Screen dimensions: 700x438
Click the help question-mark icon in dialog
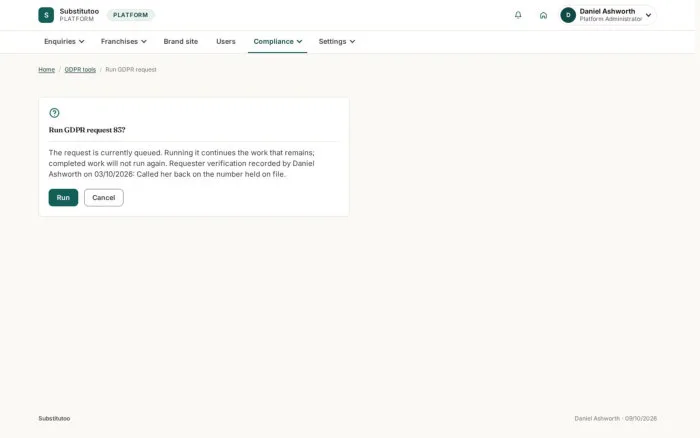pyautogui.click(x=54, y=113)
